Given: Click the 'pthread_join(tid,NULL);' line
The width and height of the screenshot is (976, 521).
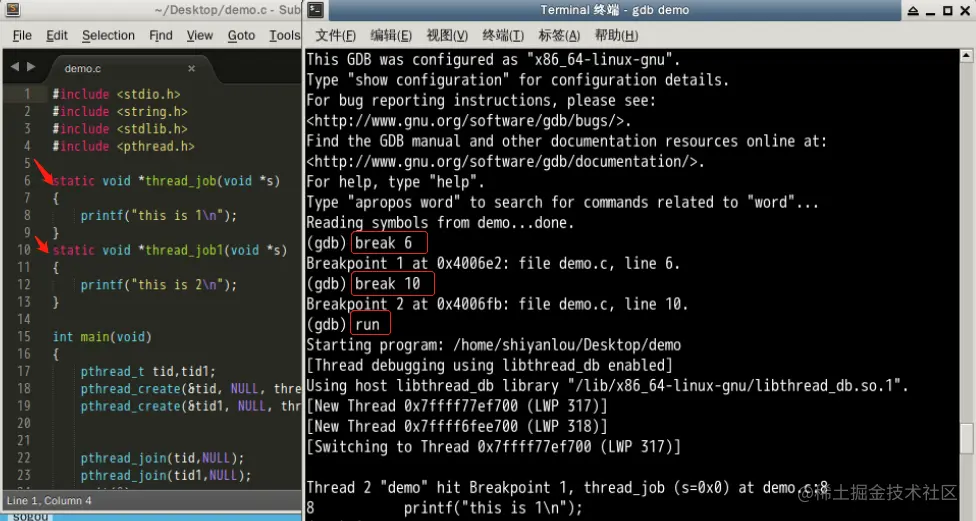Looking at the screenshot, I should tap(162, 458).
